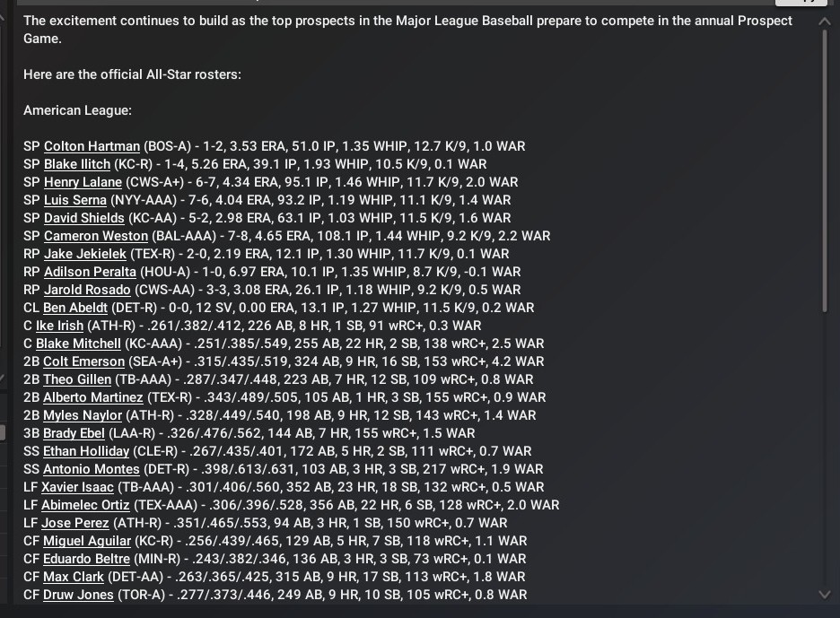This screenshot has width=840, height=618.
Task: View David Shields' player profile
Action: [83, 218]
